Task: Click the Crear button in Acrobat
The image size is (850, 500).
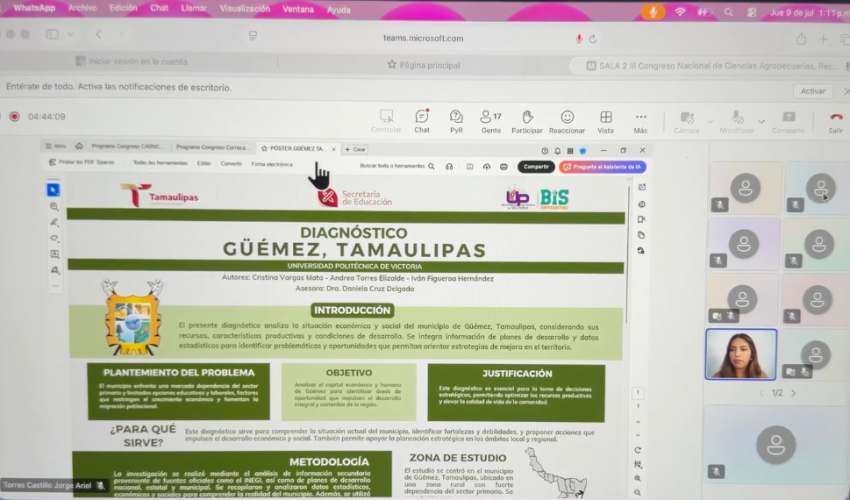Action: coord(356,149)
